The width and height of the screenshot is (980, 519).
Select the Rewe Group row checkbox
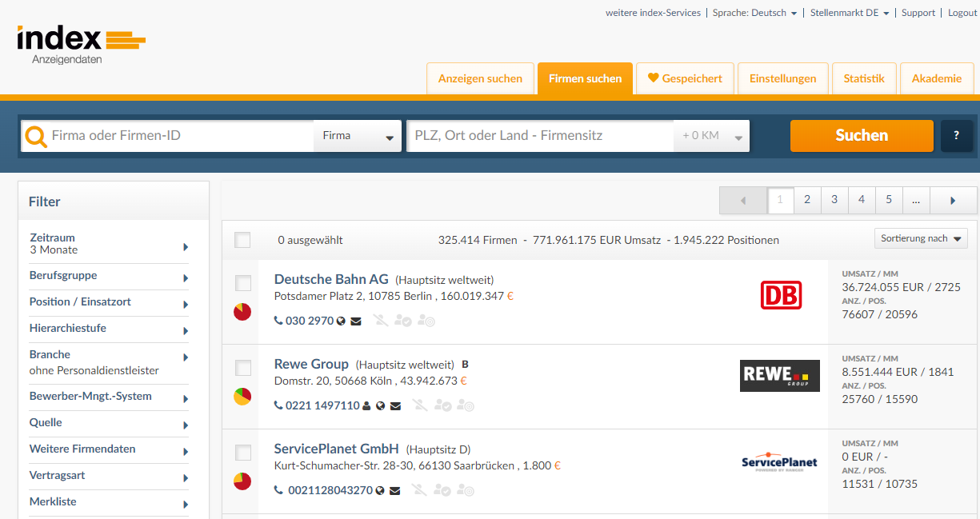point(243,368)
